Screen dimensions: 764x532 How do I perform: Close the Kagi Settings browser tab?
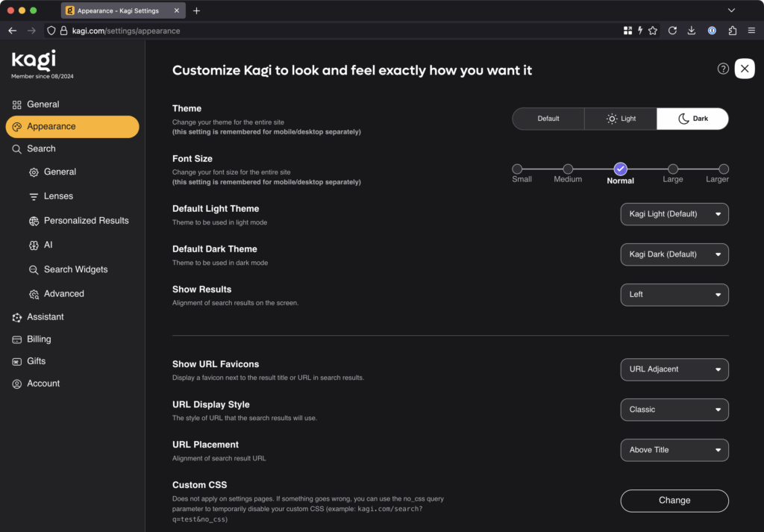[x=176, y=10]
